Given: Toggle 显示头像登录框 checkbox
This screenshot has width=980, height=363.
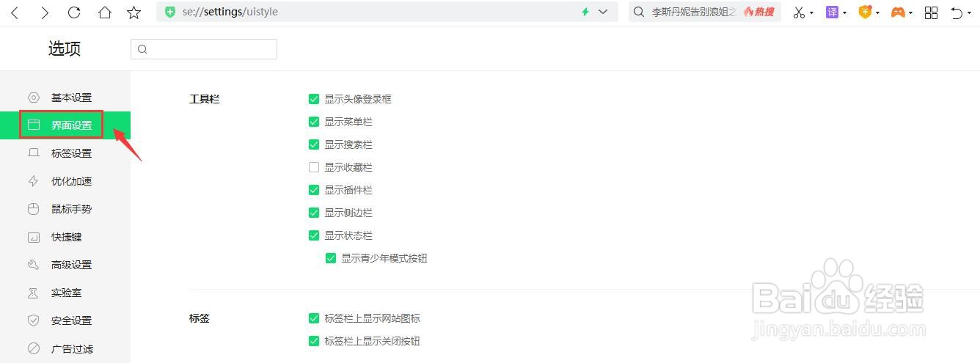Looking at the screenshot, I should (314, 99).
